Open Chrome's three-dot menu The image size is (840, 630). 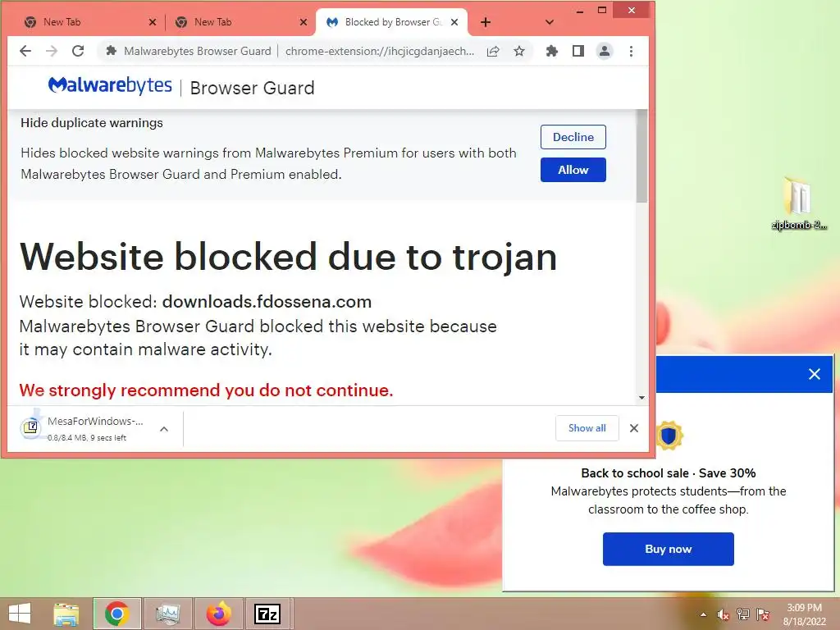pos(631,51)
